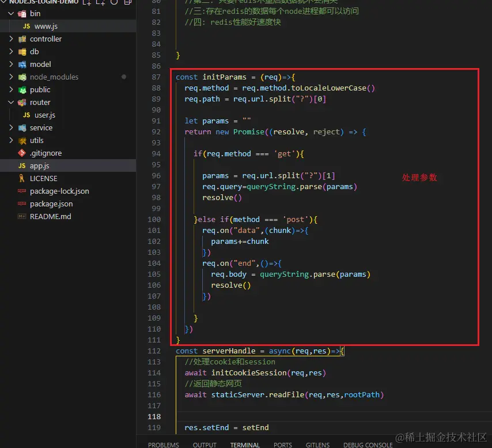Viewport: 492px width, 448px height.
Task: Click the JS icon beside app.js
Action: (22, 165)
